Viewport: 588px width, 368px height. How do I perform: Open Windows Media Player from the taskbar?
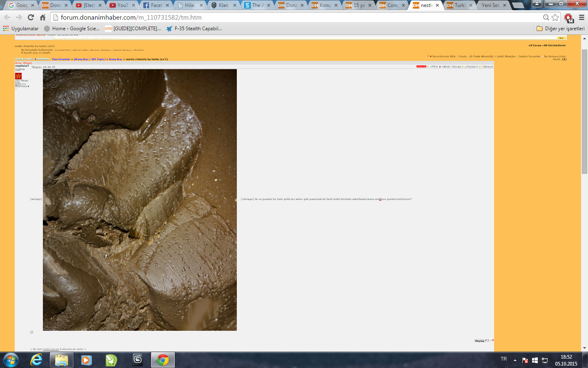click(86, 360)
